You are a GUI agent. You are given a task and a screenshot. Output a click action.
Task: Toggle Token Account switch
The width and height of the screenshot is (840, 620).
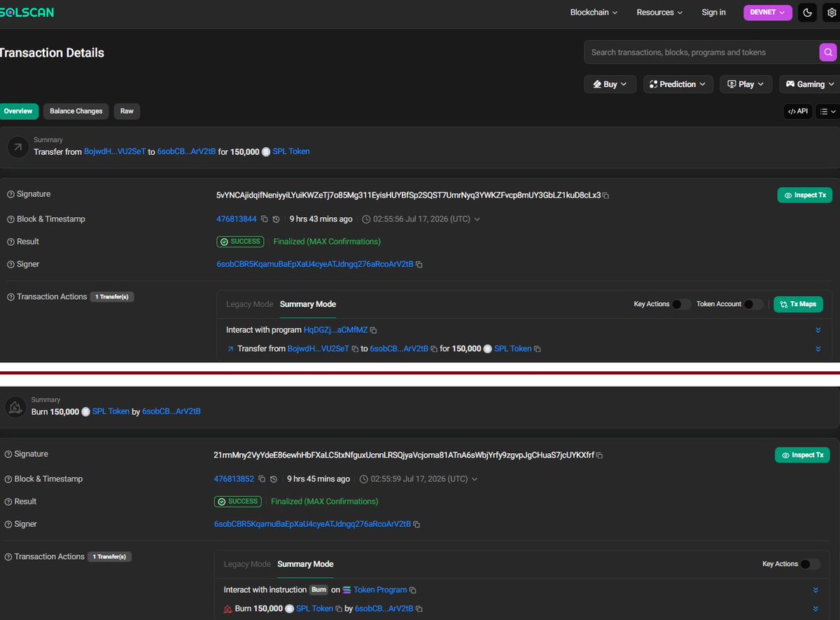click(753, 304)
